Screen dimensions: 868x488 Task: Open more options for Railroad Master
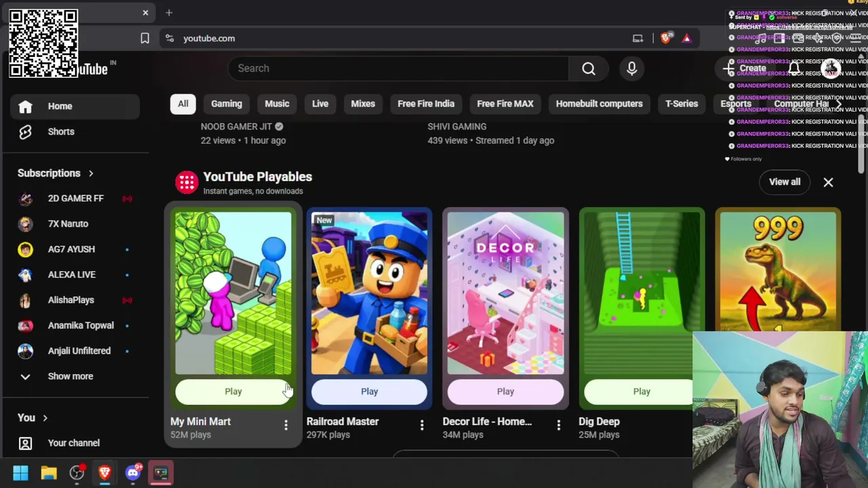coord(422,425)
